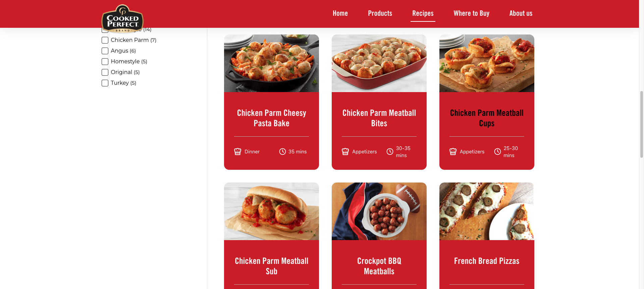Enable the Angus filter checkbox
This screenshot has height=289, width=644.
pos(105,51)
